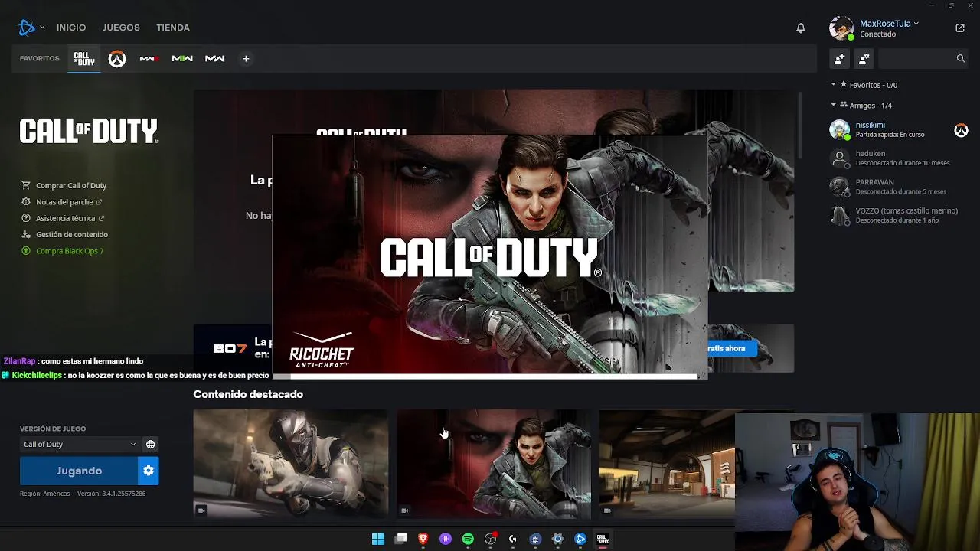The height and width of the screenshot is (551, 980).
Task: Open the interior map featured thumbnail
Action: coord(666,464)
